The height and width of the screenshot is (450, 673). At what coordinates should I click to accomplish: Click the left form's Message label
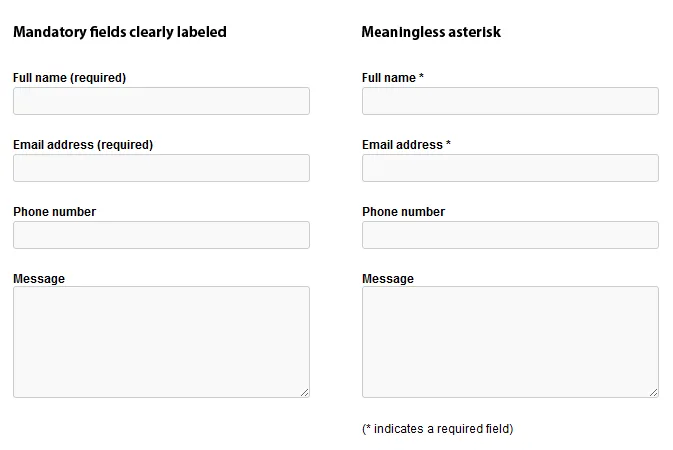pyautogui.click(x=39, y=279)
